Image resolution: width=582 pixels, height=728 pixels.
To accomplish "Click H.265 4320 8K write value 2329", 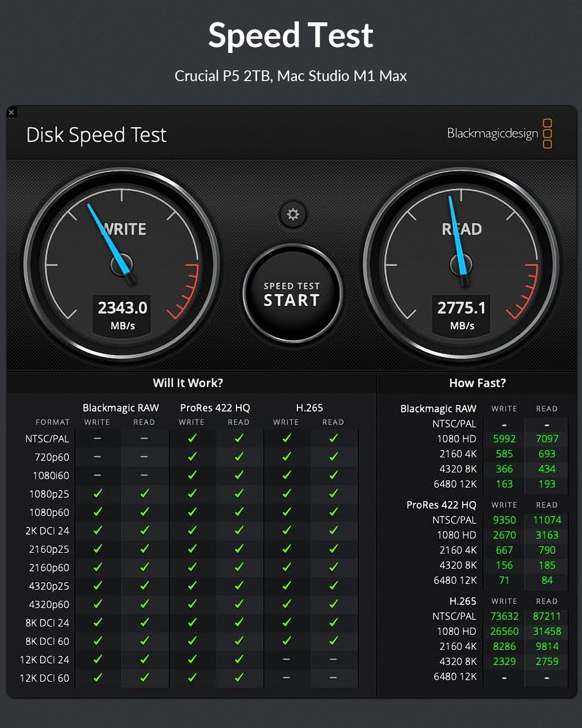I will (x=504, y=661).
